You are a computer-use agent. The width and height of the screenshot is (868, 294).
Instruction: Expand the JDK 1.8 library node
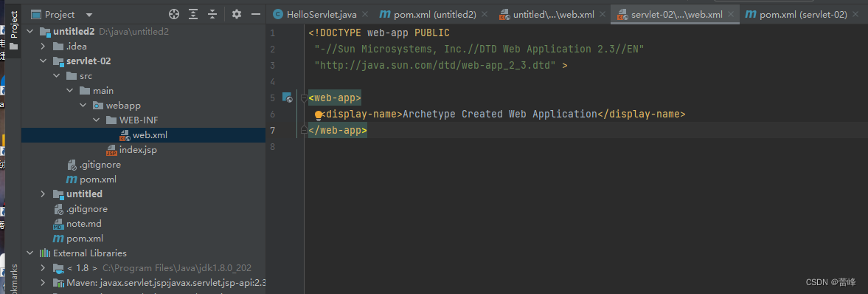44,268
